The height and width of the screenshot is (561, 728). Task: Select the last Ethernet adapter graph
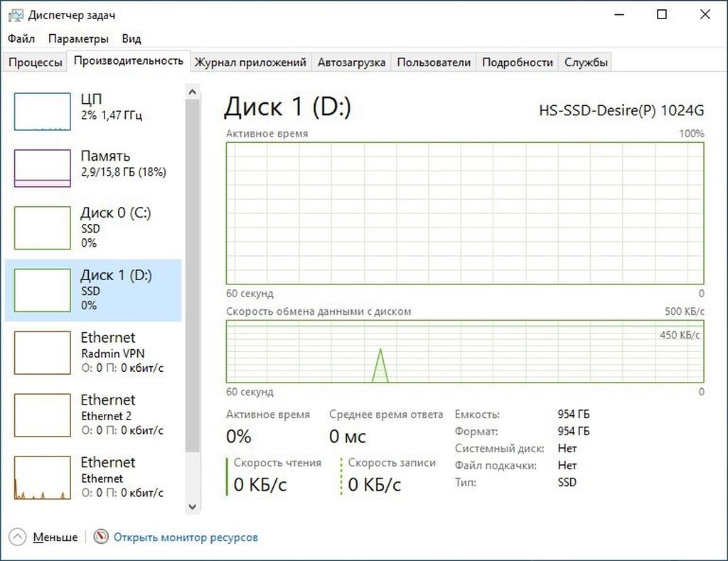point(43,477)
